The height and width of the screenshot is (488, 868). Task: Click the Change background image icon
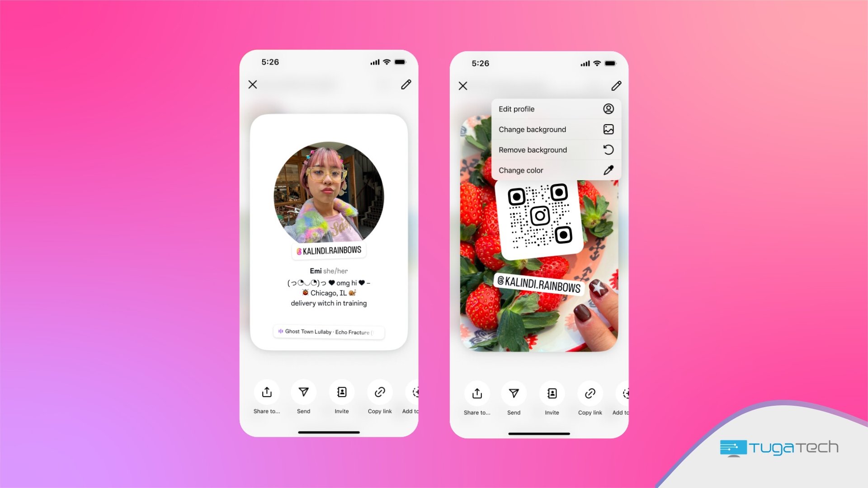coord(608,129)
